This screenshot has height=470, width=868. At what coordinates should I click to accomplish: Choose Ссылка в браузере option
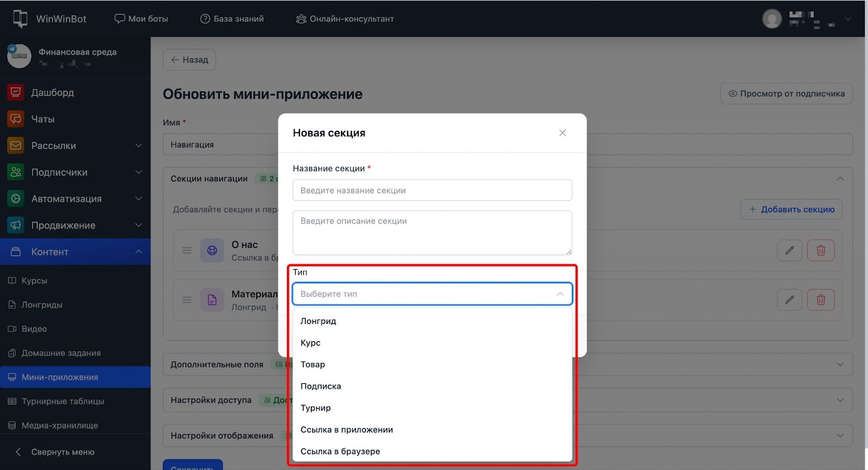[340, 451]
